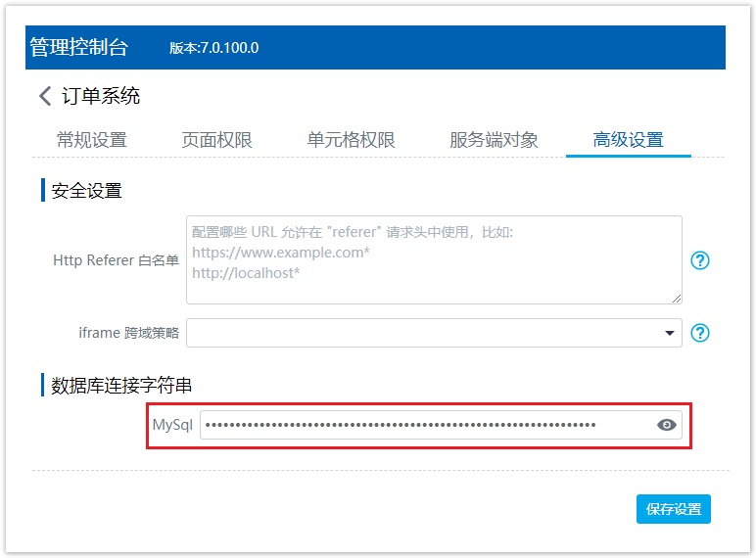This screenshot has width=756, height=558.
Task: Focus the Http Referer 白名单 text area
Action: click(x=433, y=259)
